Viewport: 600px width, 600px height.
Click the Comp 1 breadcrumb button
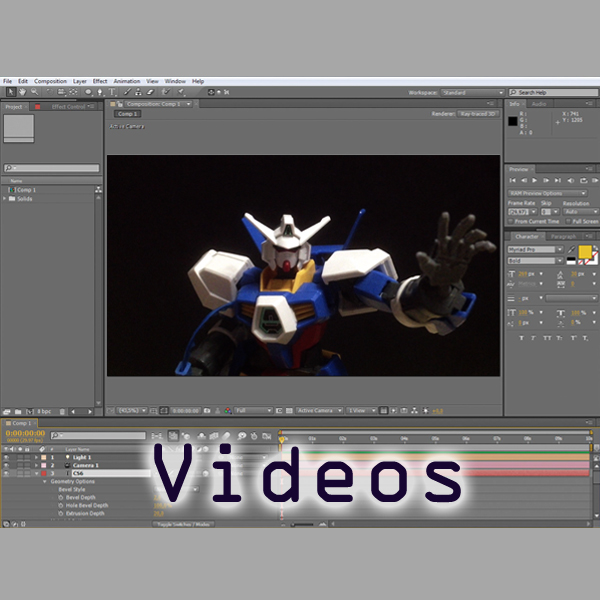127,114
